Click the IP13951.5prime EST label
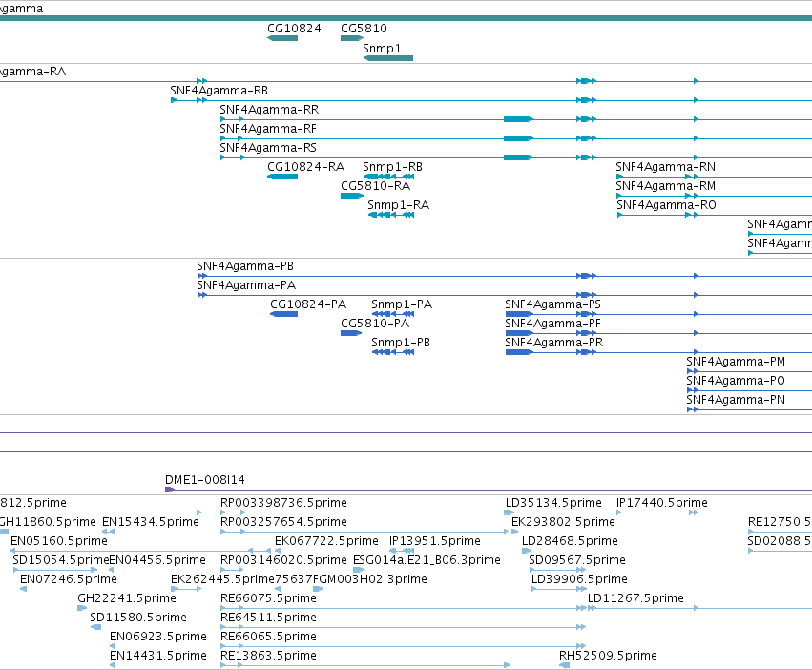This screenshot has height=670, width=812. (x=435, y=541)
